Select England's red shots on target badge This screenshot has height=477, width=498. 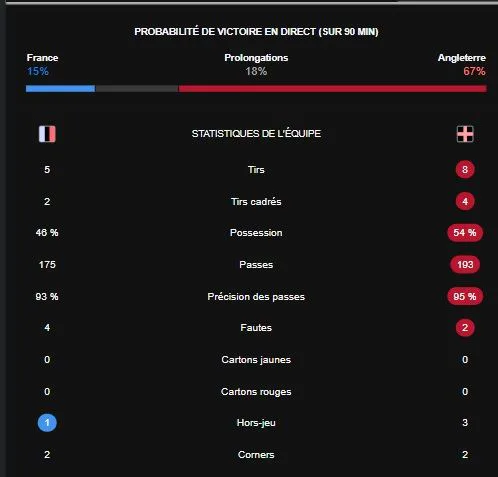(x=465, y=201)
